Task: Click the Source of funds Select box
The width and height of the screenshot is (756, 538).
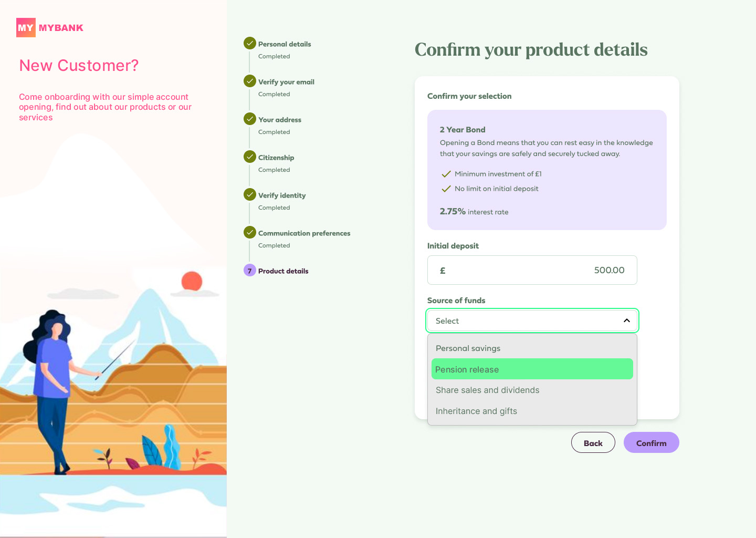Action: click(x=525, y=320)
